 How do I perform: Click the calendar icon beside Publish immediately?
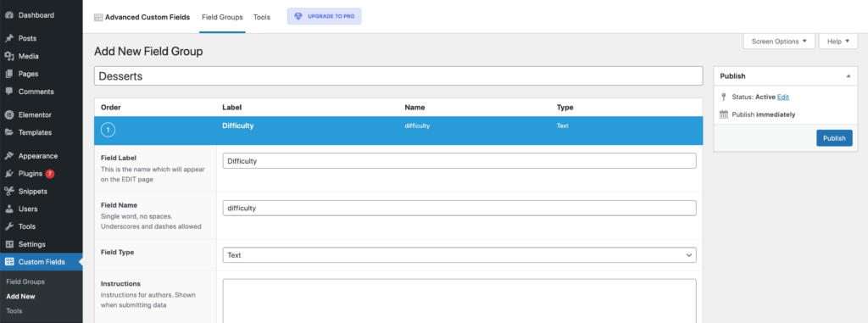pos(724,114)
